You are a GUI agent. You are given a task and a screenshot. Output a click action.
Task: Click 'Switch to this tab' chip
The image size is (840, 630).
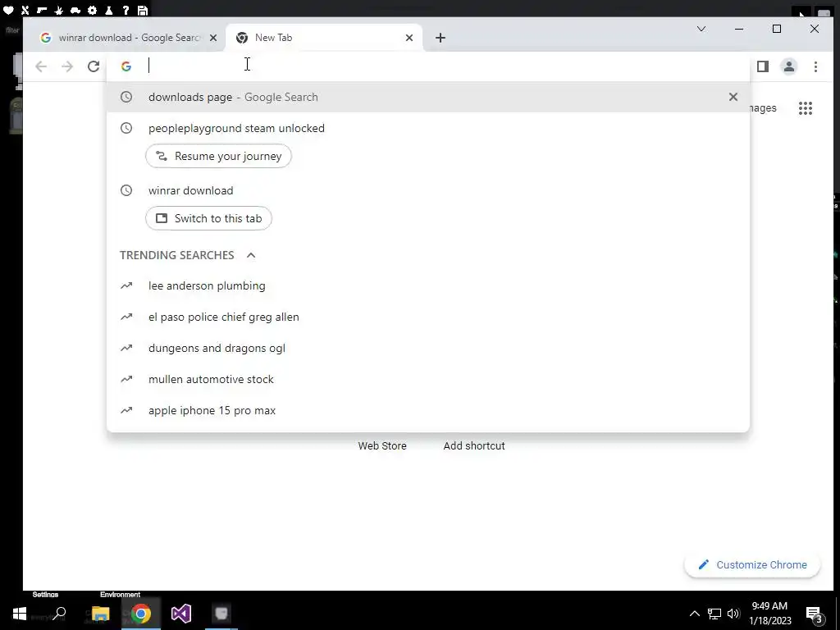[x=208, y=218]
